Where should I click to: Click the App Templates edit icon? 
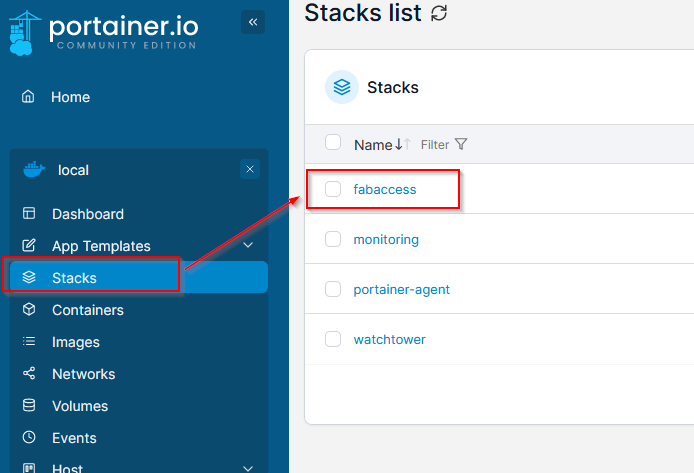coord(29,245)
